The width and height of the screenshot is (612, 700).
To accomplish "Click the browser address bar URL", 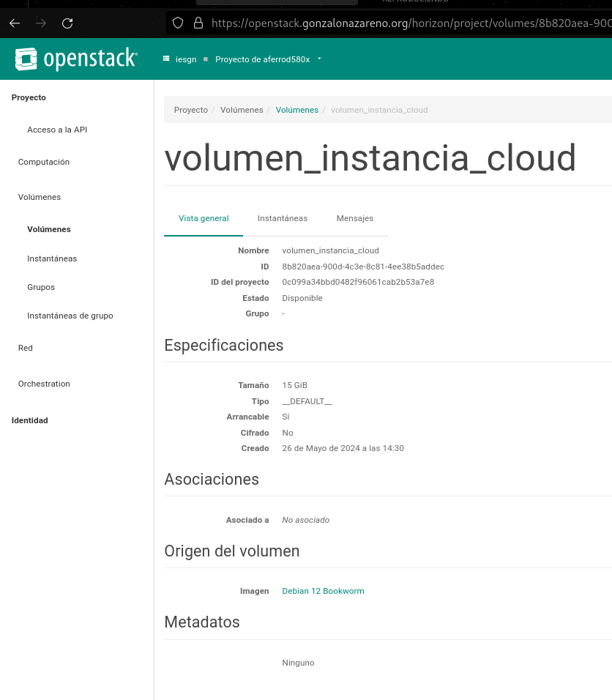I will click(411, 23).
